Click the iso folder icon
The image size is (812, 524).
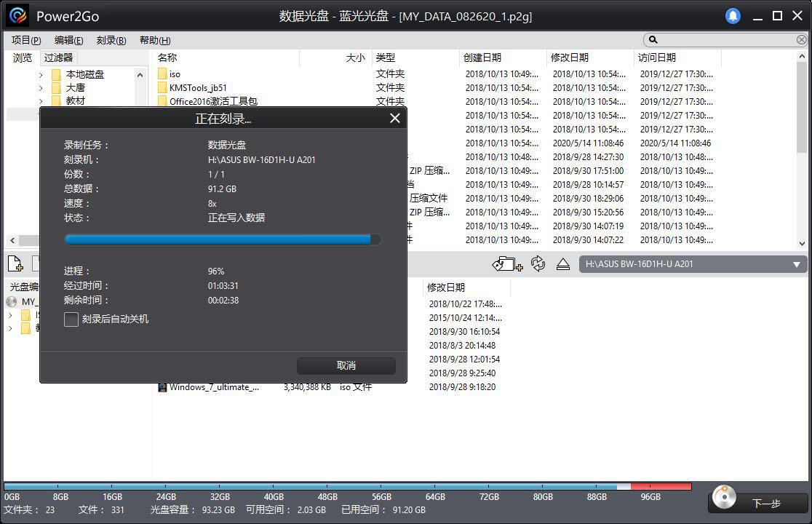(x=162, y=74)
